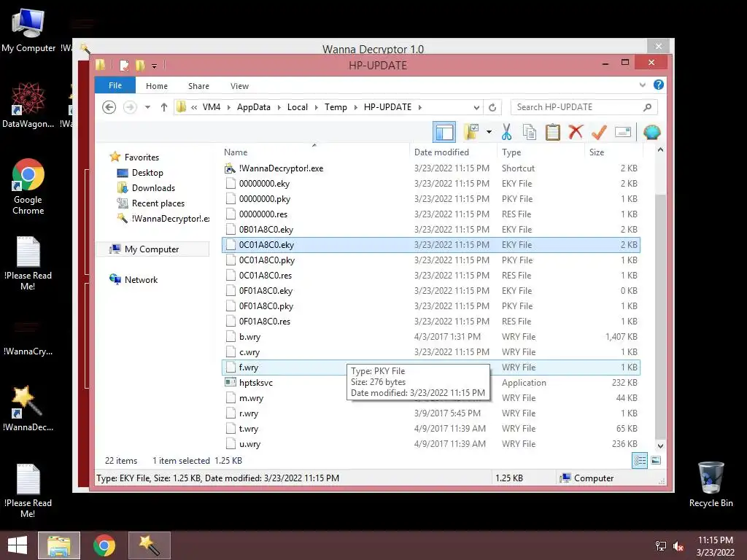Expand the arrow after HP-UPDATE breadcrumb
Image resolution: width=747 pixels, height=560 pixels.
coord(419,108)
